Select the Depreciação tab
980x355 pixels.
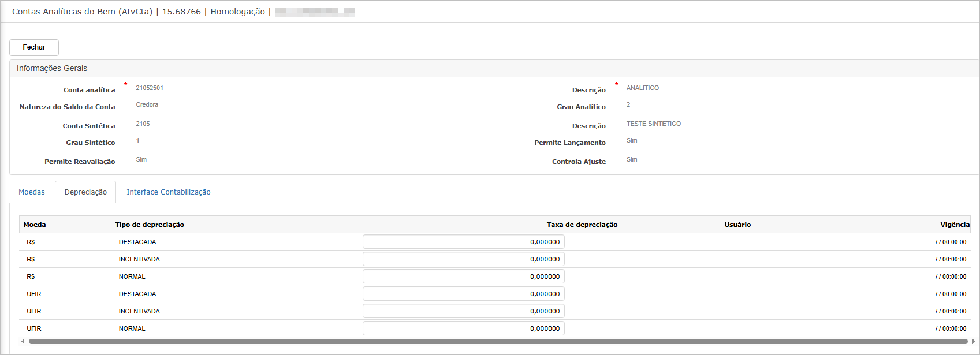click(85, 192)
